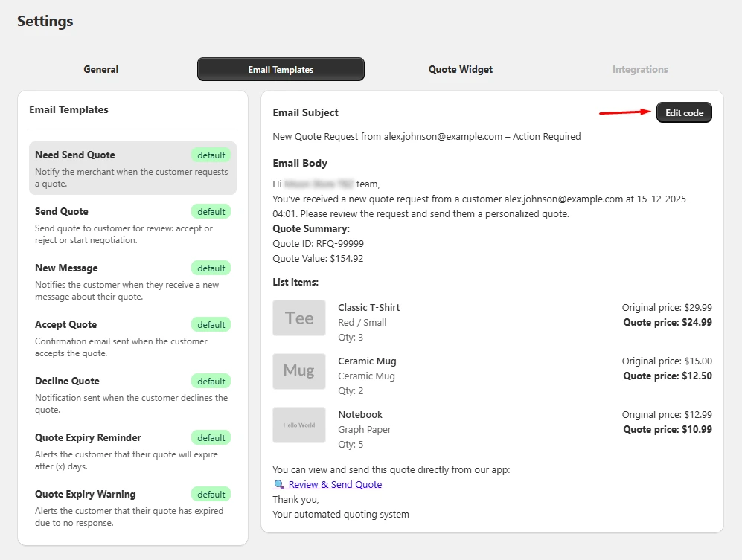
Task: Click the default badge on Send Quote
Action: tap(211, 211)
